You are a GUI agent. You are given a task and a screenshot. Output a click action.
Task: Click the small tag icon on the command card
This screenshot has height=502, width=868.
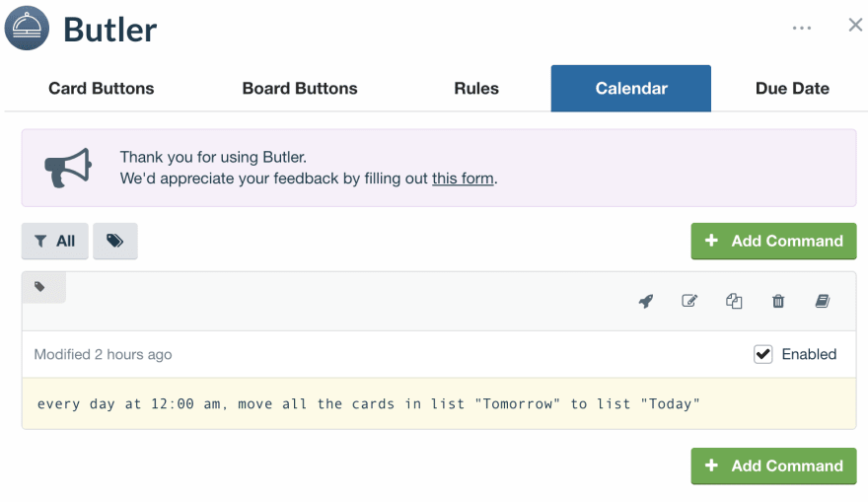click(x=39, y=287)
